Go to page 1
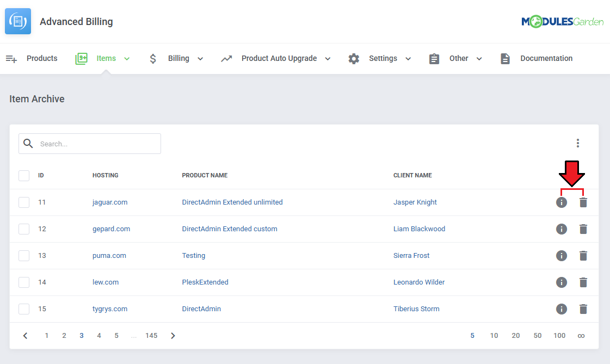Screen dimensions: 610x364 point(47,336)
